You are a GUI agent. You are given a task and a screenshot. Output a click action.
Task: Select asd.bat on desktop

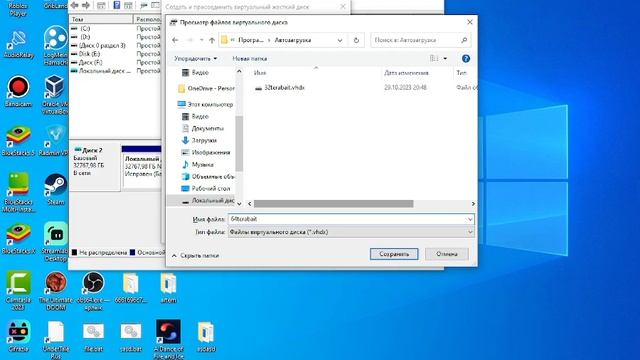click(131, 337)
